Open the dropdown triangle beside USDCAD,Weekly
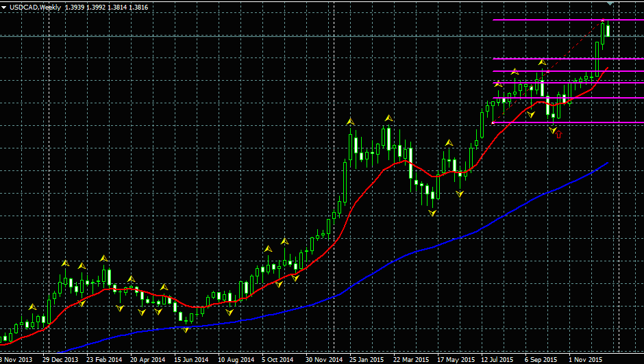This screenshot has height=364, width=644. point(4,8)
